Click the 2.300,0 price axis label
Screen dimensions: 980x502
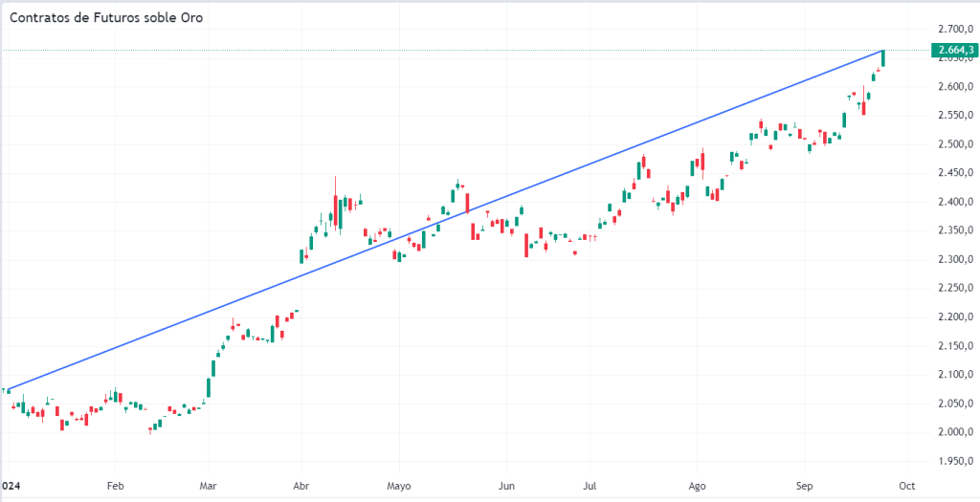click(x=955, y=259)
